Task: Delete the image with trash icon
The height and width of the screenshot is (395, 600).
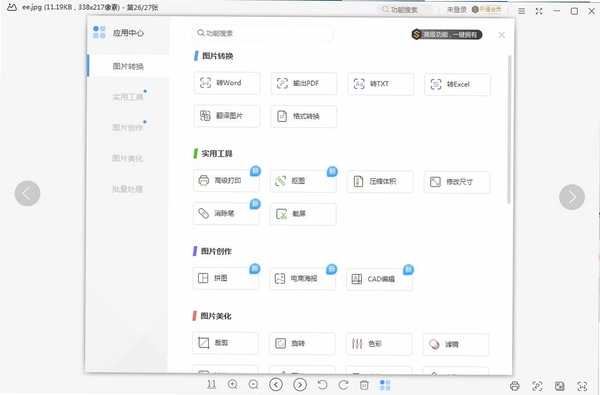Action: (x=364, y=385)
